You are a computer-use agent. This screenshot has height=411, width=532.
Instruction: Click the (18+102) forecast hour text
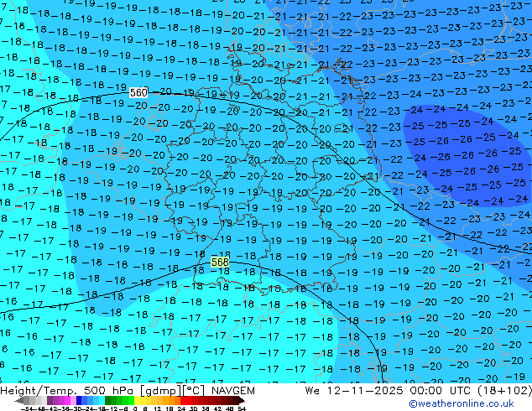click(x=504, y=391)
